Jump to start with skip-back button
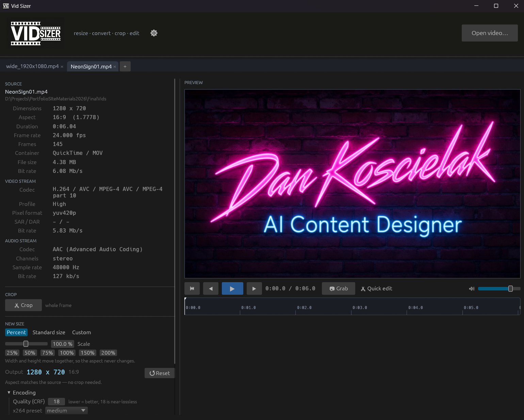Viewport: 524px width, 420px height. pos(192,289)
